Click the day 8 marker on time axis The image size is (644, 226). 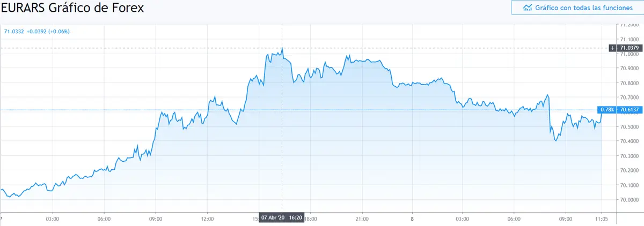point(412,219)
